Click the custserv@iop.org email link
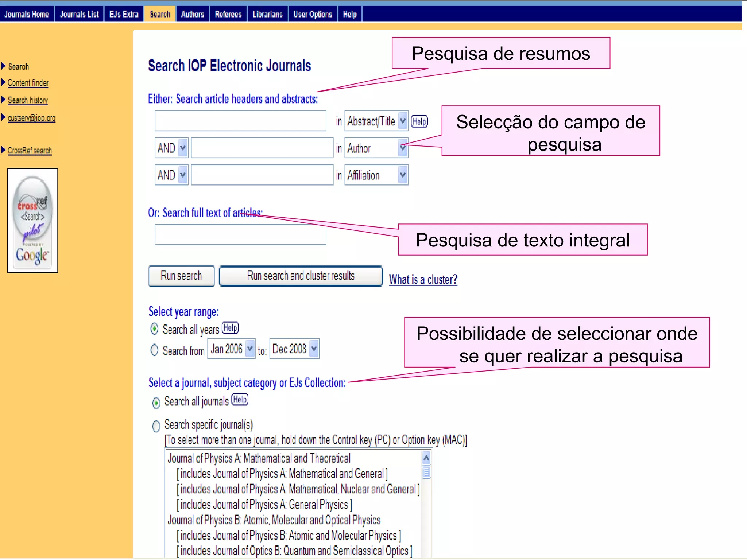The width and height of the screenshot is (747, 560). (x=32, y=118)
